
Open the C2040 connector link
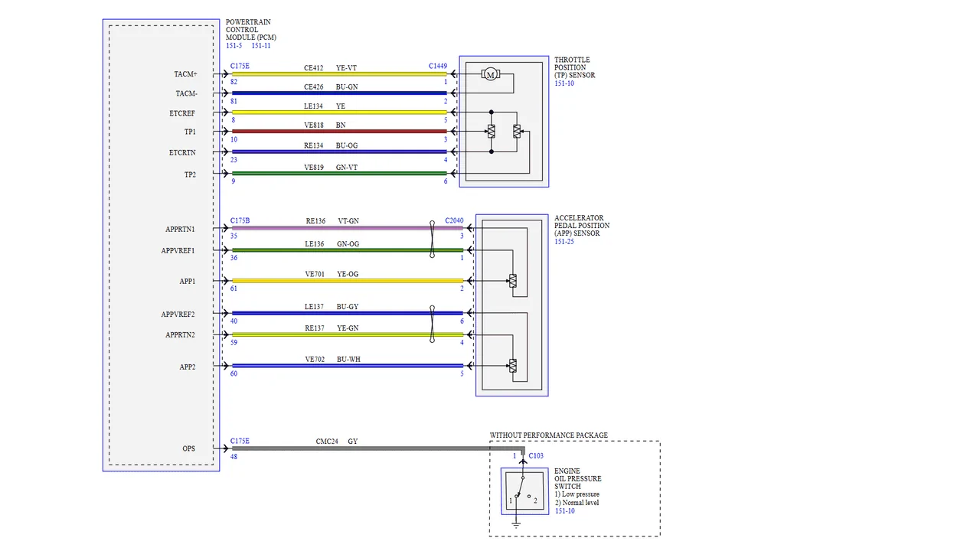click(x=454, y=221)
